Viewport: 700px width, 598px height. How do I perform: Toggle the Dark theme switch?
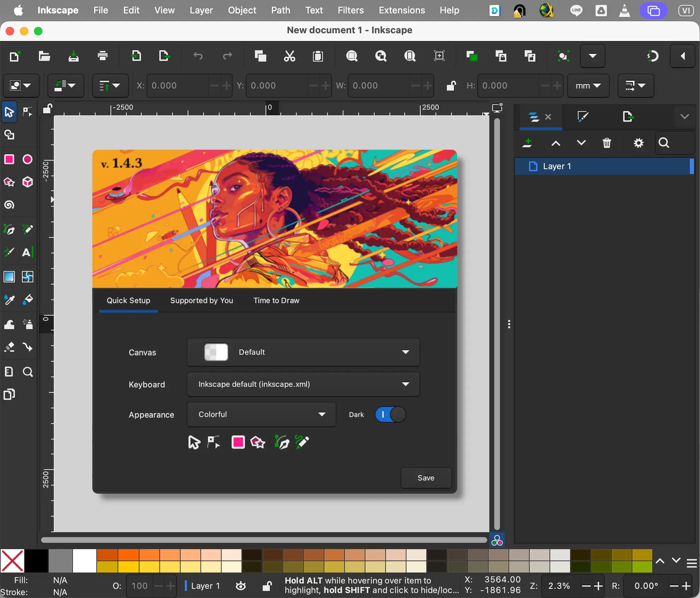[390, 414]
